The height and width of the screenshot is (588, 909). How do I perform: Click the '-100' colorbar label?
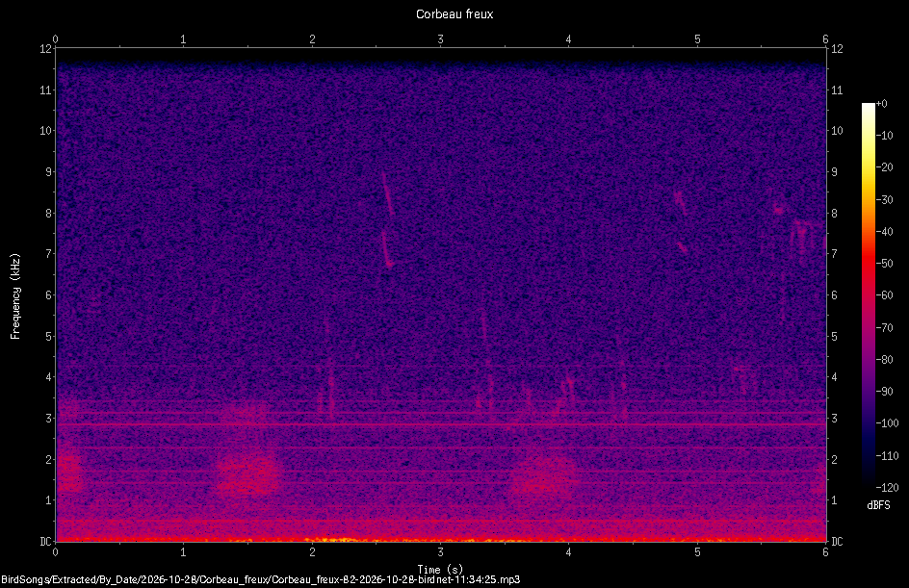click(887, 423)
